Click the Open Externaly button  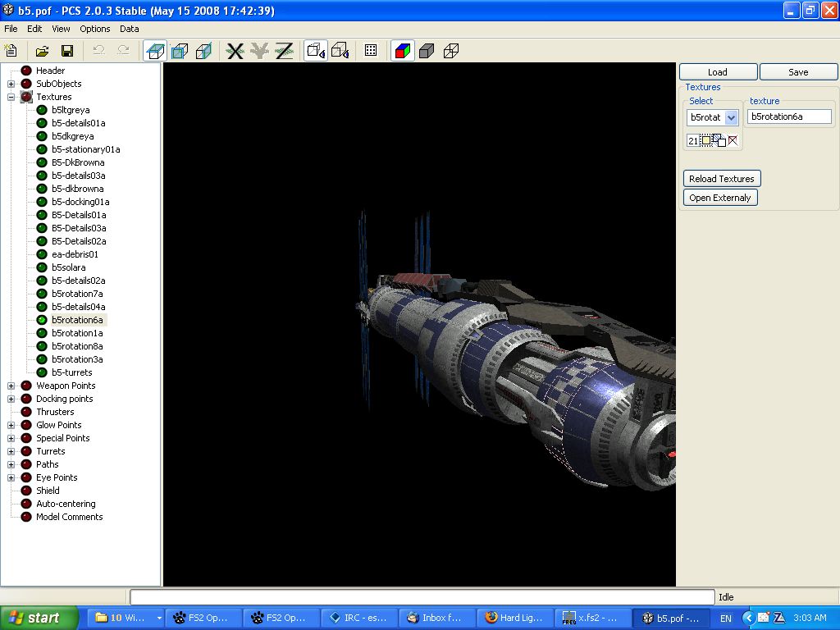point(719,198)
